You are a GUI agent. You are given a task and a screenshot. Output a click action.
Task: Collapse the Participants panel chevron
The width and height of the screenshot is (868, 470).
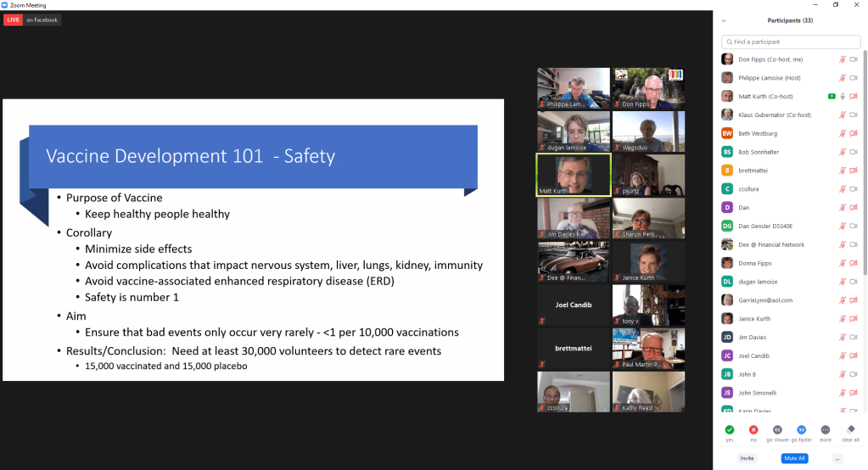tap(724, 20)
